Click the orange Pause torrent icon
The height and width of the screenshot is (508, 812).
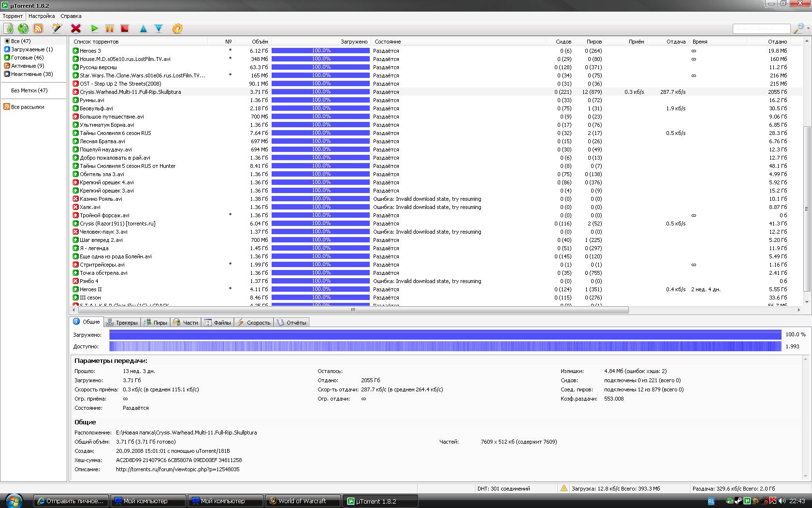click(110, 29)
